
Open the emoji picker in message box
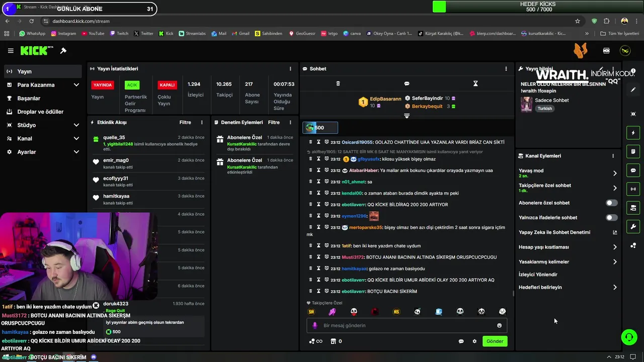pos(499,325)
